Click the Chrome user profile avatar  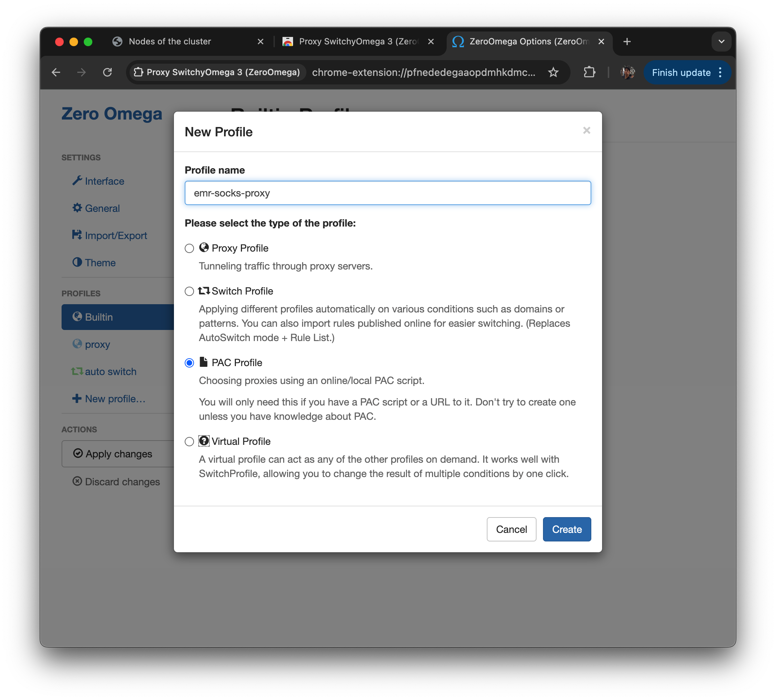point(627,72)
